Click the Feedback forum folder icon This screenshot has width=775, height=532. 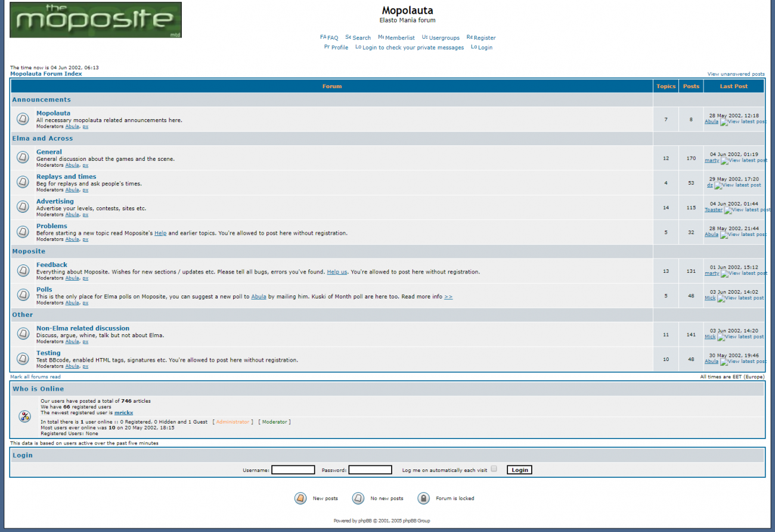23,270
